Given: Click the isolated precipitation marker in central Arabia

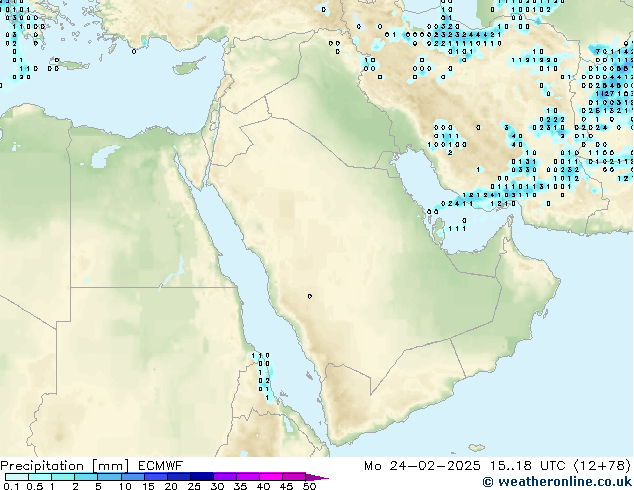Looking at the screenshot, I should coord(309,296).
